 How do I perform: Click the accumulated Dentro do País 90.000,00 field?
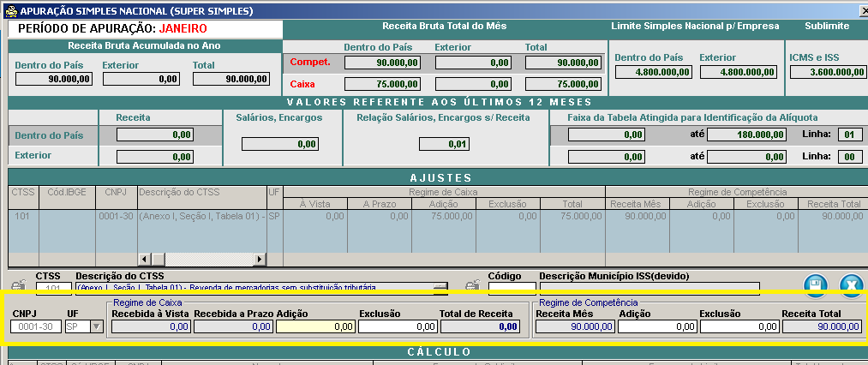(x=54, y=79)
